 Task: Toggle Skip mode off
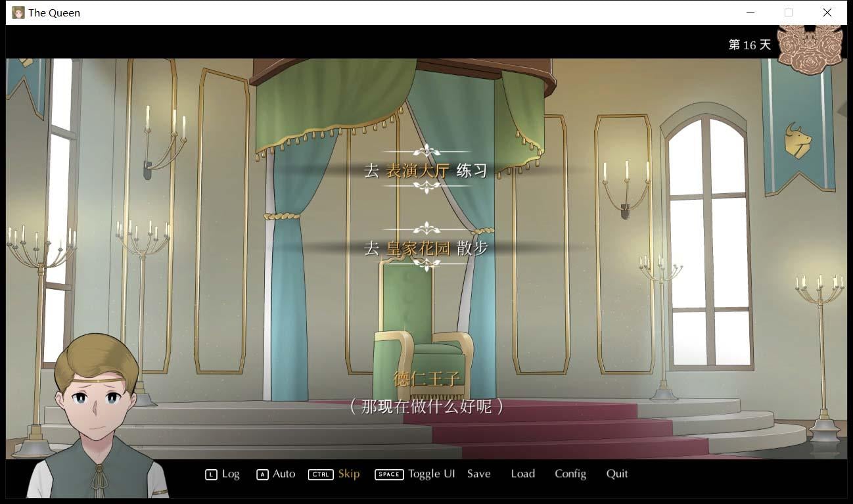[348, 473]
